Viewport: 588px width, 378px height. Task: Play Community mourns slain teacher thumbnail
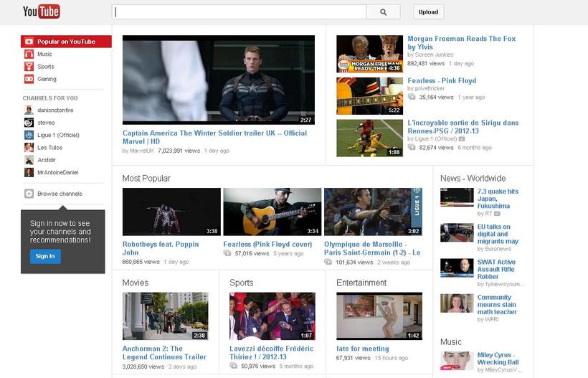[x=457, y=303]
